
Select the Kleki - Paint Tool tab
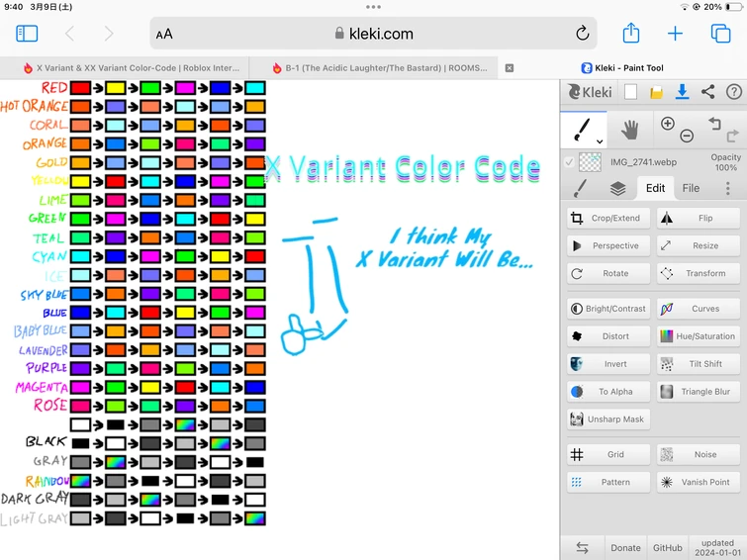[622, 68]
